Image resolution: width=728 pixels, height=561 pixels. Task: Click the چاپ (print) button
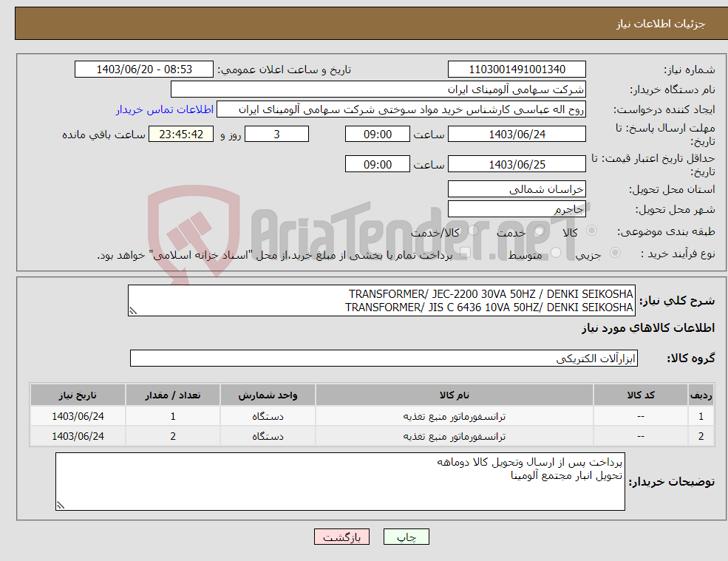[406, 537]
